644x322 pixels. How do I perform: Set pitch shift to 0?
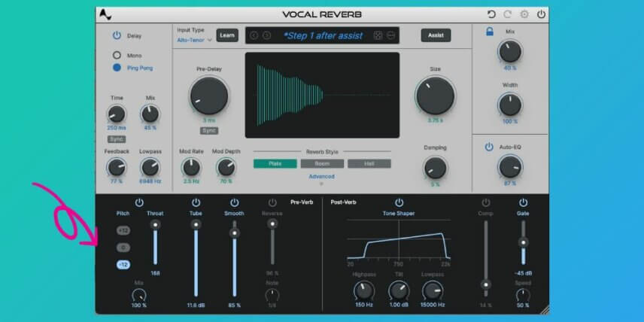[x=123, y=248]
